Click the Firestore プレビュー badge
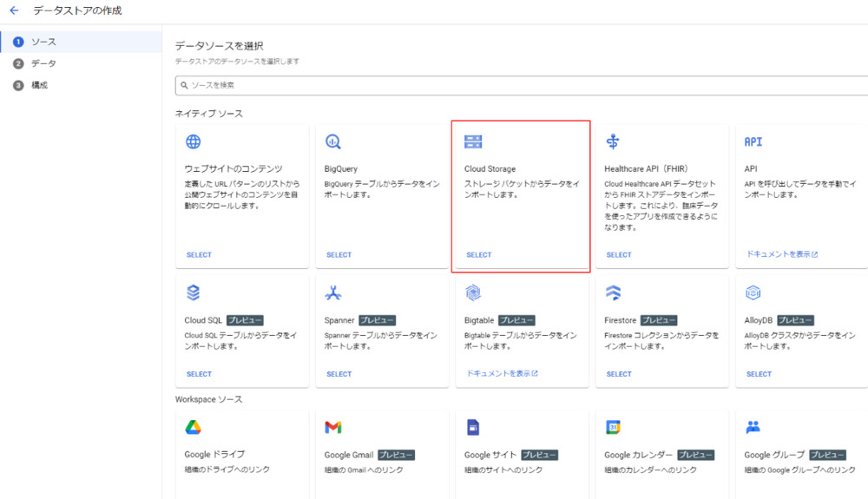The image size is (868, 499). click(x=659, y=320)
